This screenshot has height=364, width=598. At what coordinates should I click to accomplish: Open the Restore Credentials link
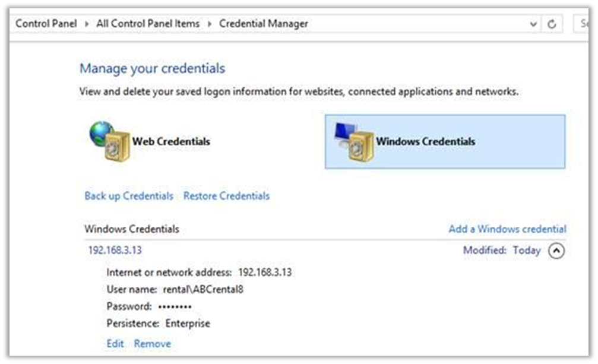pos(226,196)
